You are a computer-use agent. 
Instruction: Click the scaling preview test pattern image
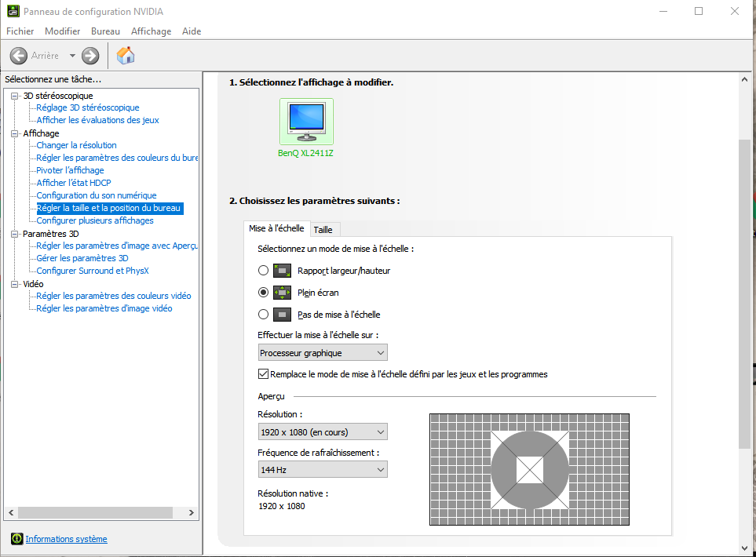tap(529, 469)
